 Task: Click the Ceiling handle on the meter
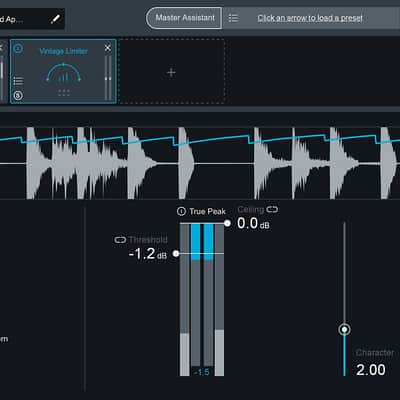coord(227,223)
